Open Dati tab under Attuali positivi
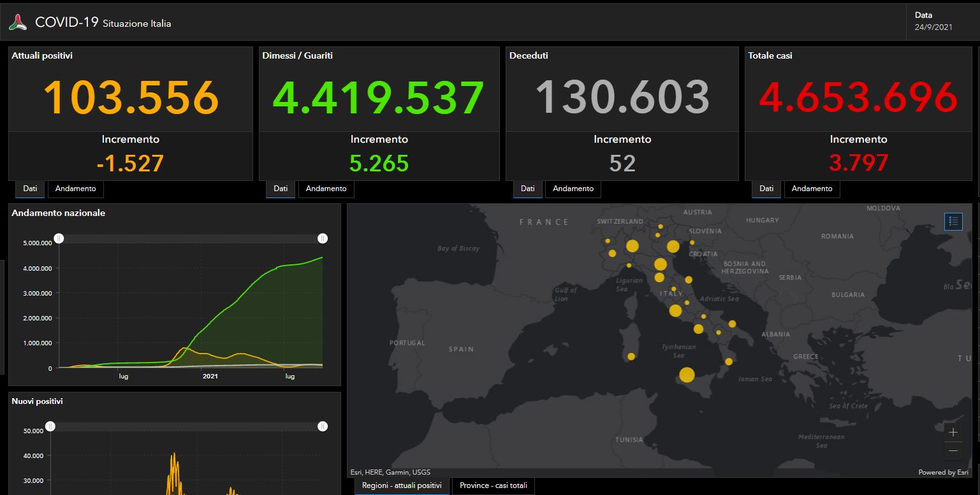Screen dimensions: 980x495 [30, 189]
